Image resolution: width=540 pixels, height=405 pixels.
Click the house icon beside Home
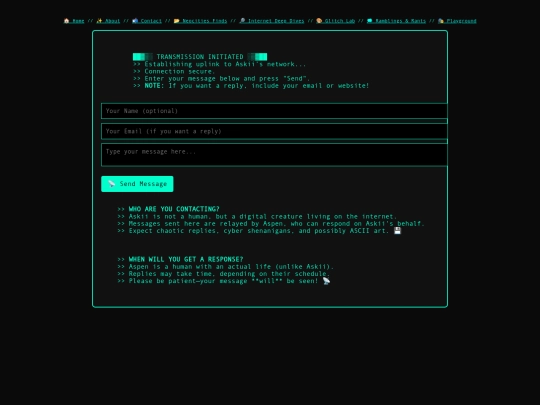pos(66,21)
